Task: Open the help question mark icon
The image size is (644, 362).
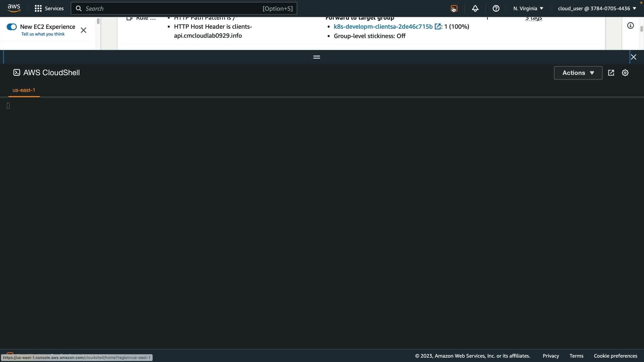Action: tap(496, 8)
